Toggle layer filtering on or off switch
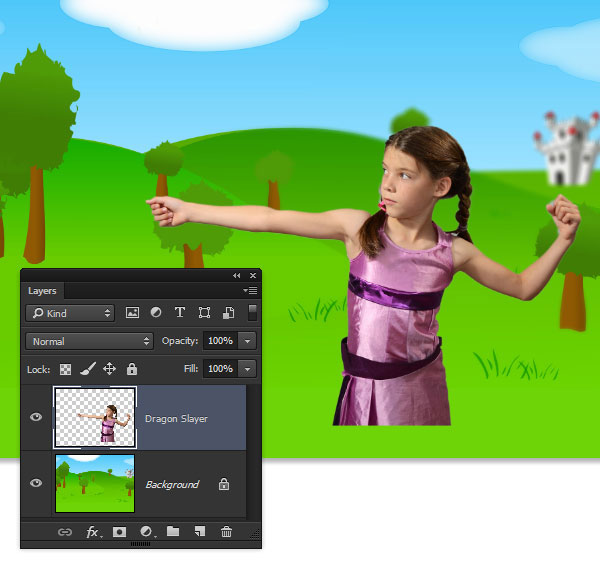The height and width of the screenshot is (563, 600). click(x=253, y=312)
